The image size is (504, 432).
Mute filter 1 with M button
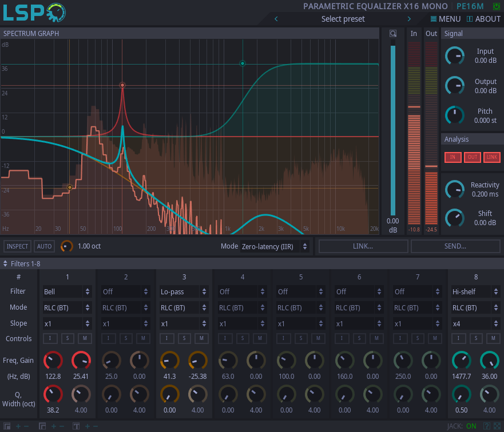[84, 339]
